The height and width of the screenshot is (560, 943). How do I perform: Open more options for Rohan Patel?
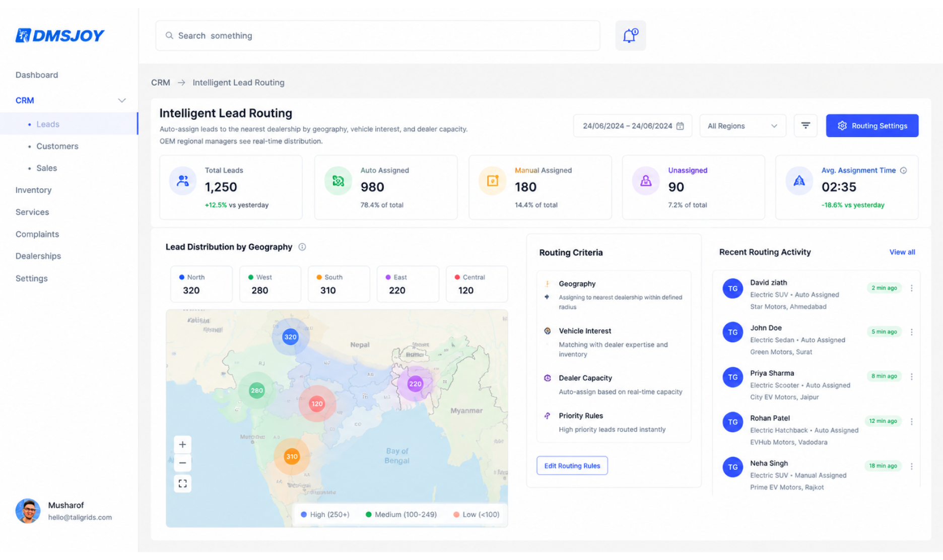click(x=912, y=422)
